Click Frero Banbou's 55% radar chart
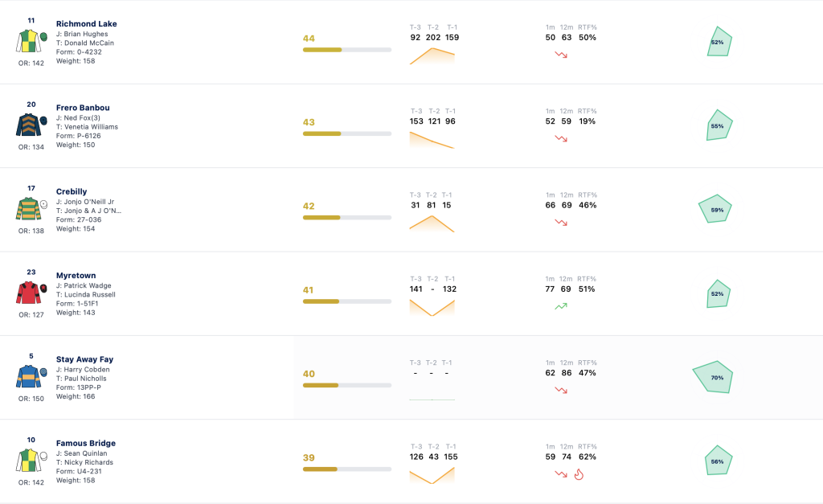The width and height of the screenshot is (823, 504). click(719, 125)
